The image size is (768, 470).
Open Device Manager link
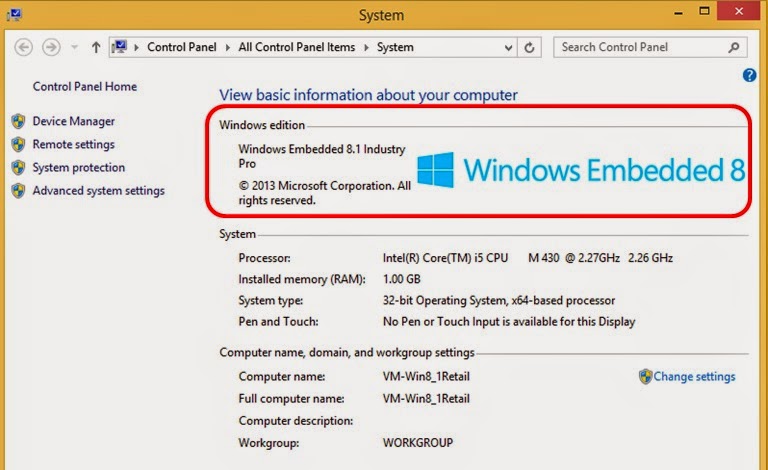point(73,121)
